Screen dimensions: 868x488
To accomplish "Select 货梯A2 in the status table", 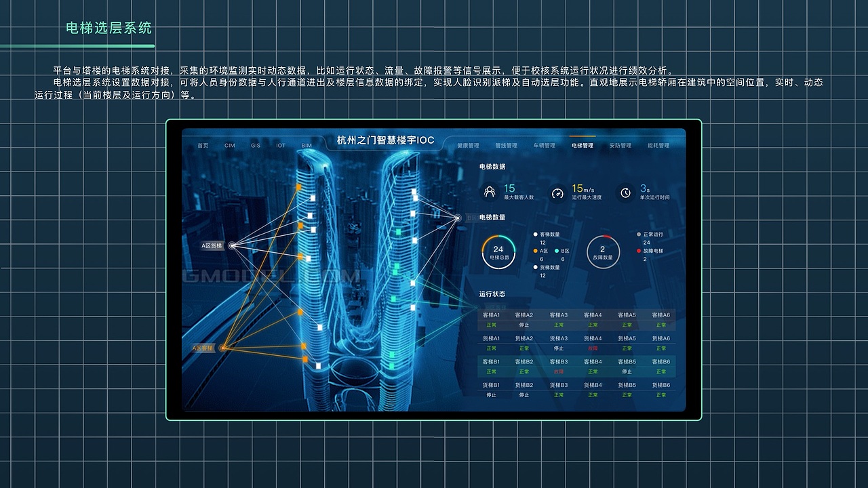I will [x=524, y=338].
